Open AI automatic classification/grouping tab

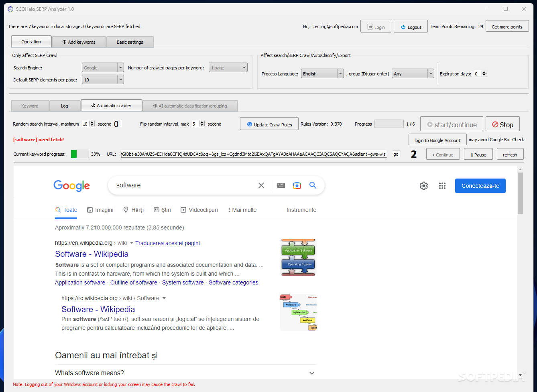(190, 106)
